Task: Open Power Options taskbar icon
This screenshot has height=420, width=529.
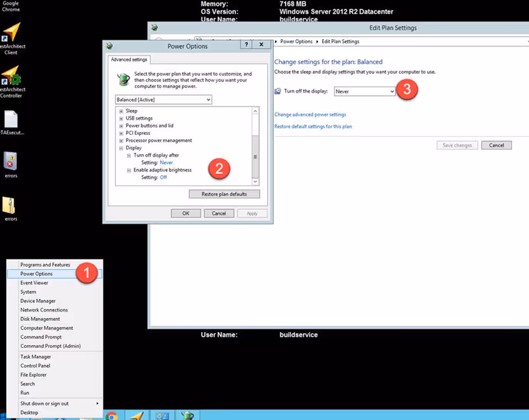Action: [x=187, y=415]
